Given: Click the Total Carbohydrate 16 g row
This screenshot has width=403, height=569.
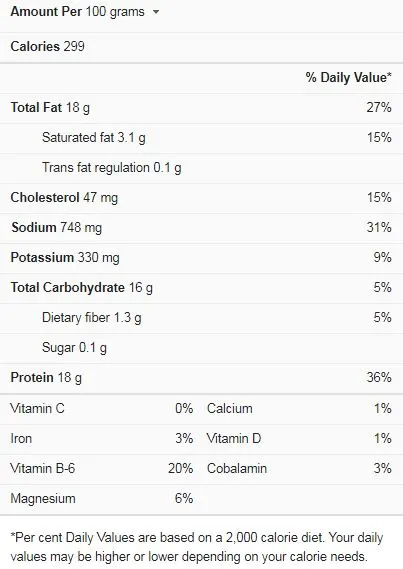Looking at the screenshot, I should [x=201, y=288].
